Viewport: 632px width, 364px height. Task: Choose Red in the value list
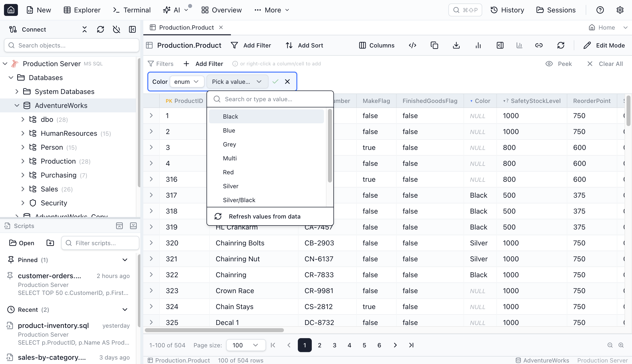[266, 172]
